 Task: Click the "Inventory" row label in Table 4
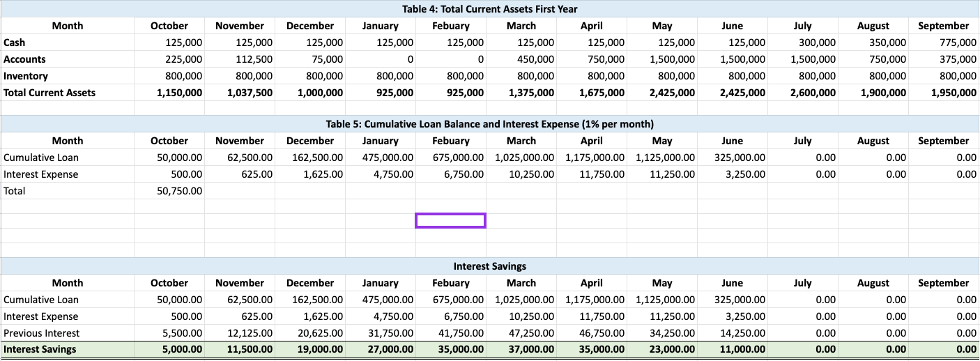(x=26, y=76)
